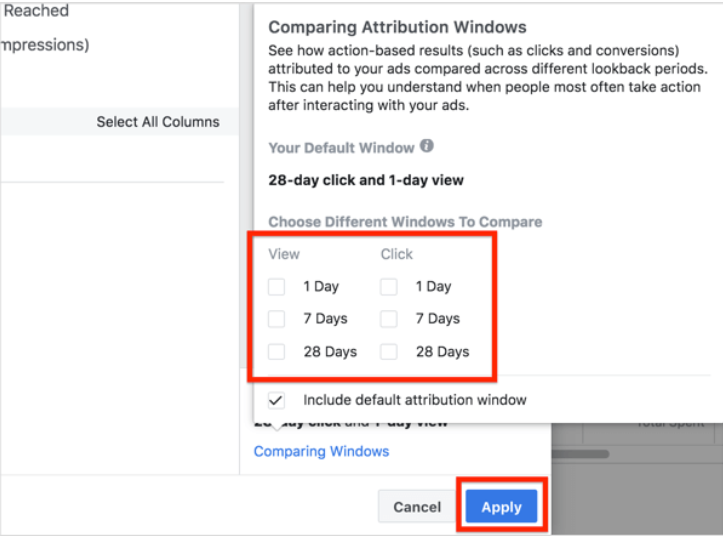This screenshot has height=537, width=723.
Task: Check the Click 1 Day checkbox
Action: click(x=389, y=287)
